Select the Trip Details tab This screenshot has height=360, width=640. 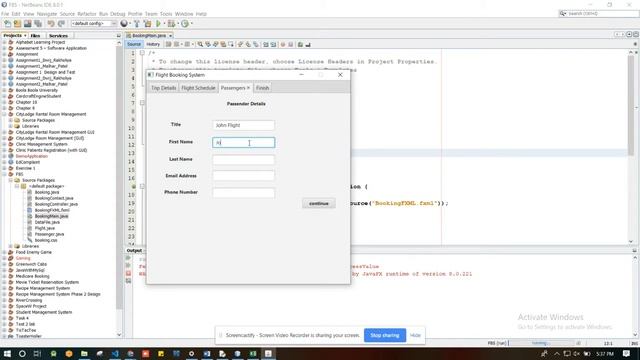pyautogui.click(x=164, y=88)
